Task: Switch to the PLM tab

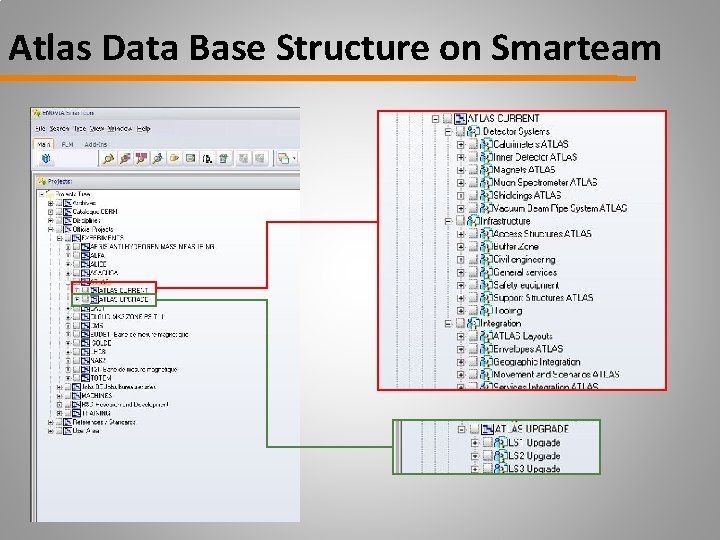Action: [67, 144]
